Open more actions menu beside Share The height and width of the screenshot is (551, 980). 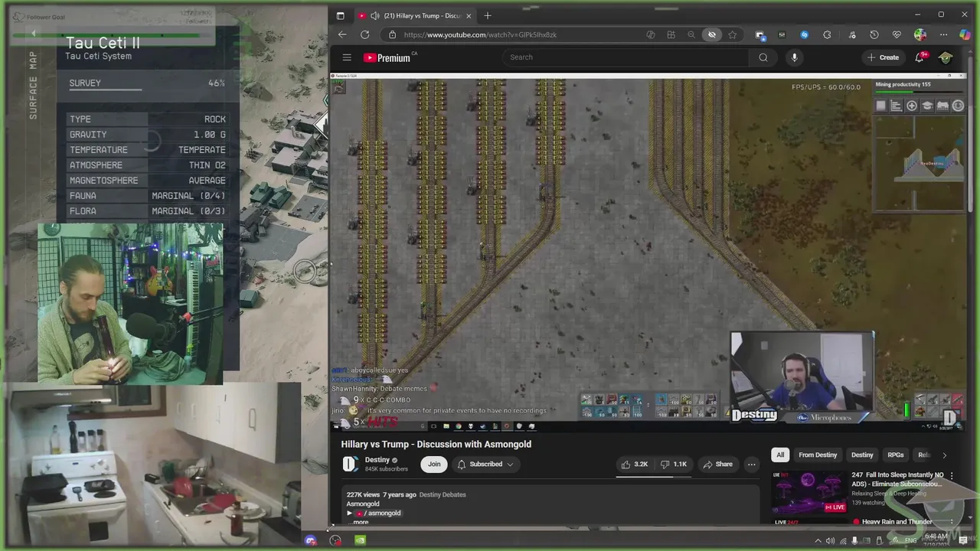pos(751,464)
